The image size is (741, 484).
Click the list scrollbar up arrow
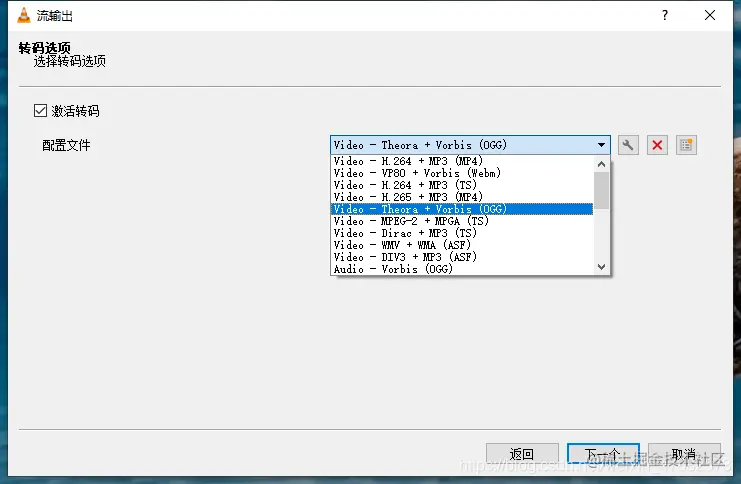point(602,164)
